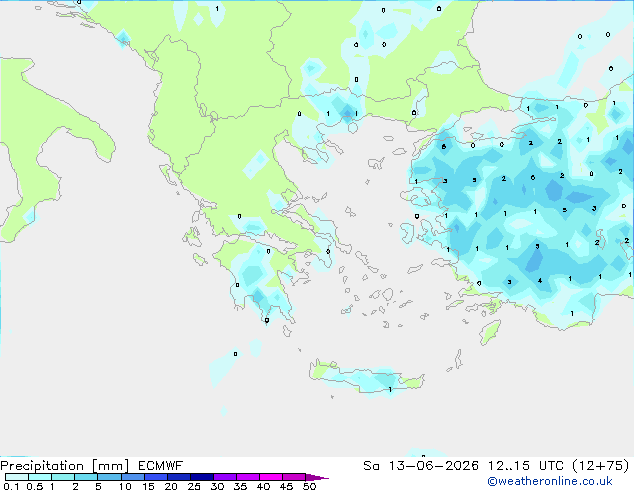The width and height of the screenshot is (634, 490).
Task: Select the 45–50 mm legend color swatch
Action: pyautogui.click(x=294, y=477)
